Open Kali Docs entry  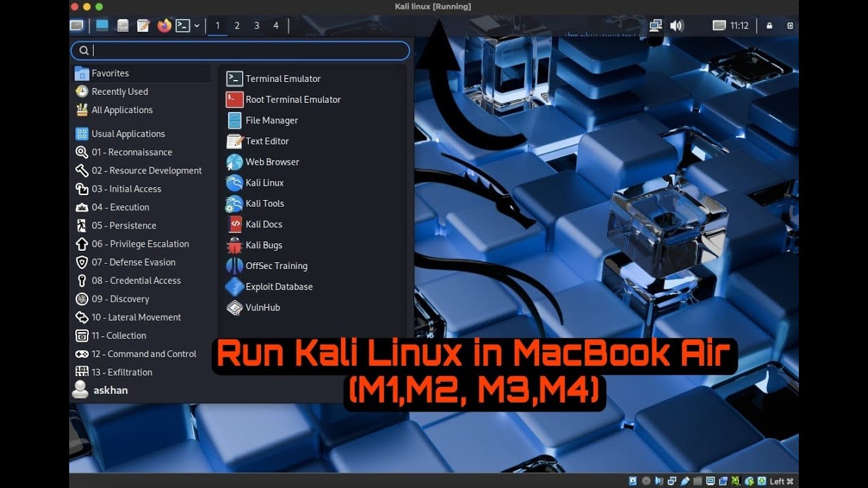(x=254, y=224)
